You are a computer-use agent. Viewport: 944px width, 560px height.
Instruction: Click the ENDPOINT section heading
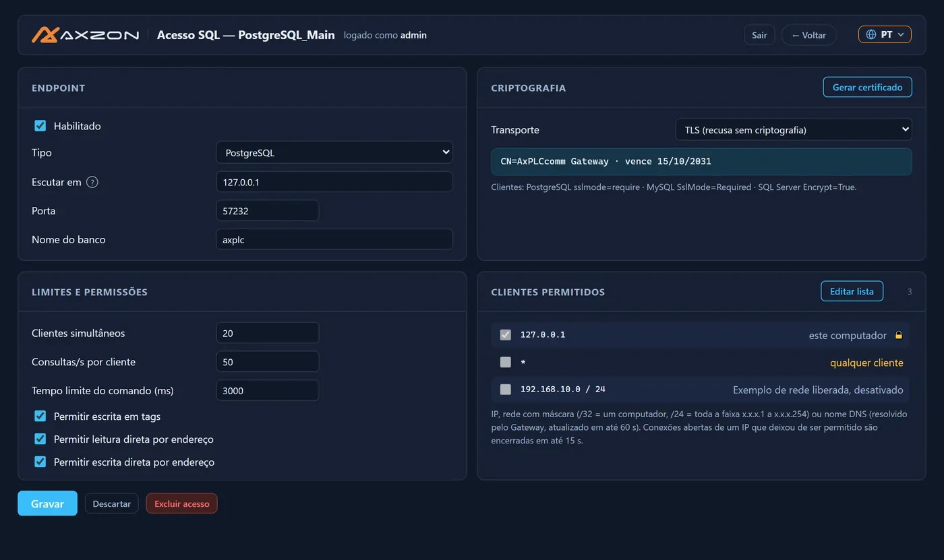59,88
